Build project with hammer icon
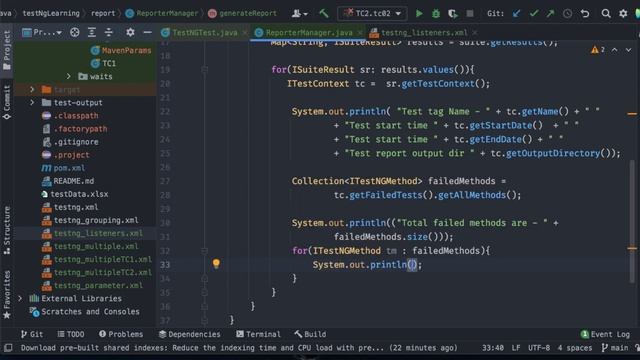Screen dimensions: 640x360 324,13
